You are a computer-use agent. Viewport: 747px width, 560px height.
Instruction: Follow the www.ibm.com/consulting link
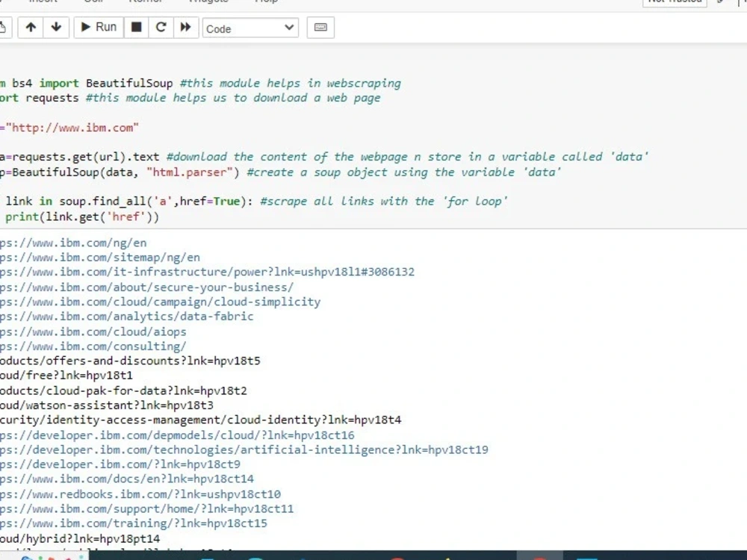click(x=93, y=346)
